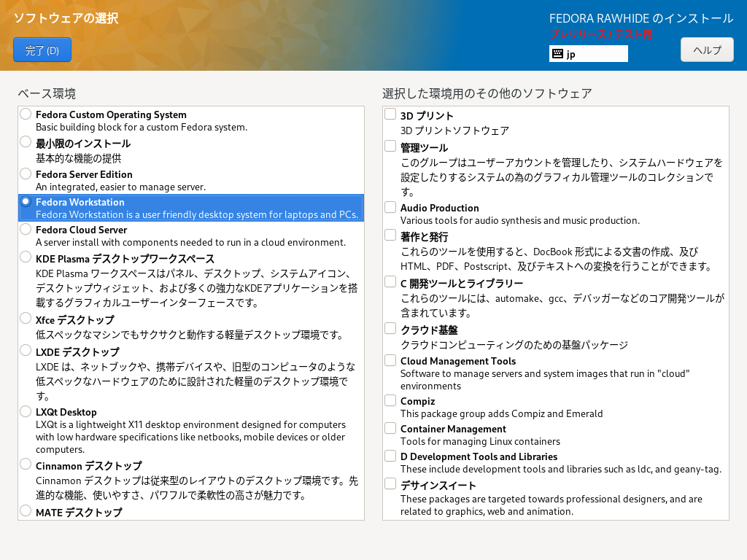Select Cinnamon デスクトップ radio button
747x560 pixels.
tap(26, 464)
